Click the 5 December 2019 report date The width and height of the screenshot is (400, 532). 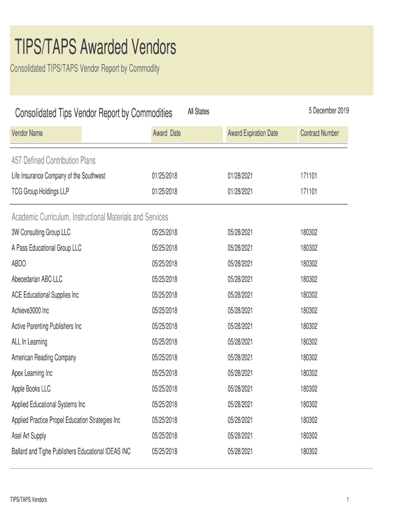point(328,111)
